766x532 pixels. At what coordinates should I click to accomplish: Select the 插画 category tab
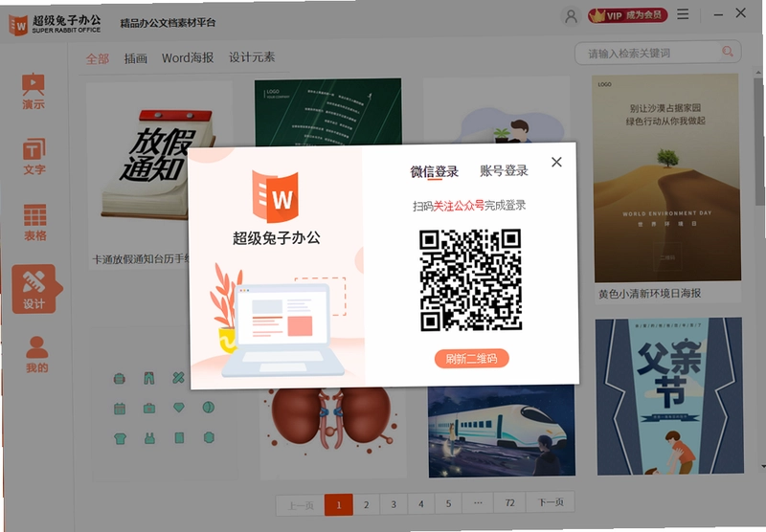pyautogui.click(x=135, y=58)
